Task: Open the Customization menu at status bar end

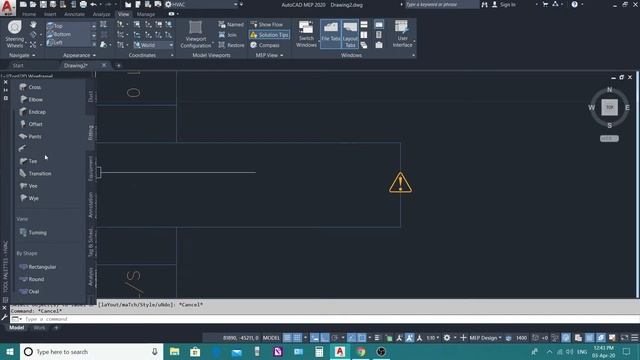Action: [x=635, y=338]
